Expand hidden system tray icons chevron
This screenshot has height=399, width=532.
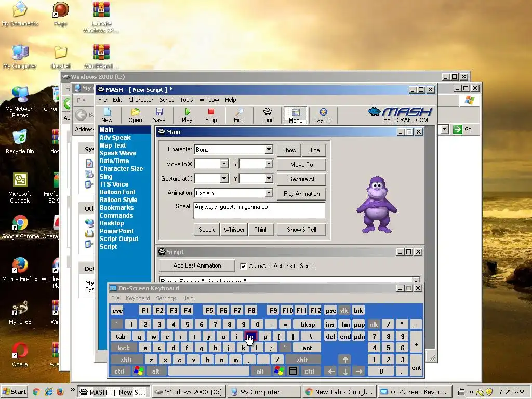coord(471,392)
